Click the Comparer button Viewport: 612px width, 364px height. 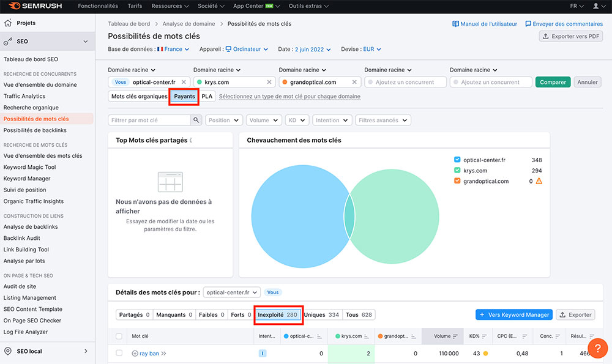click(553, 82)
